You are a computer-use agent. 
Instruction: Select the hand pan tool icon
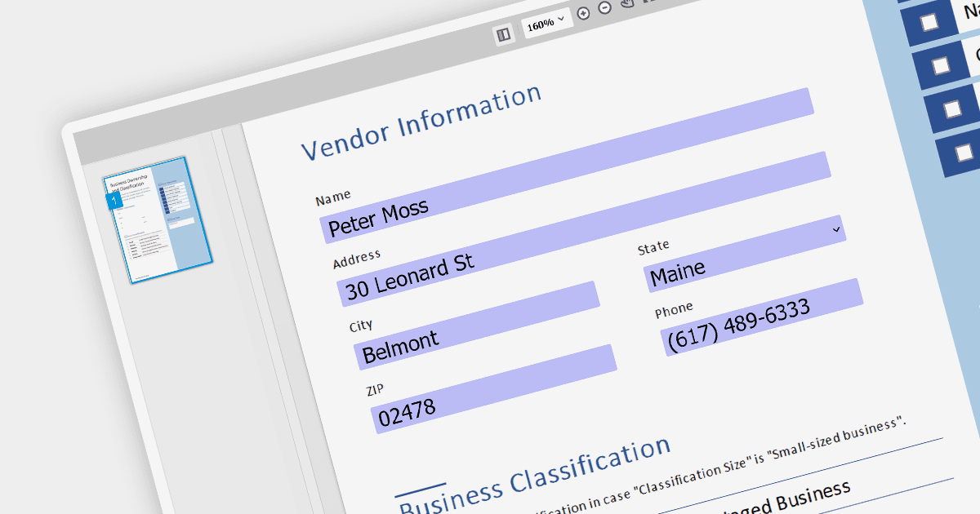[627, 4]
